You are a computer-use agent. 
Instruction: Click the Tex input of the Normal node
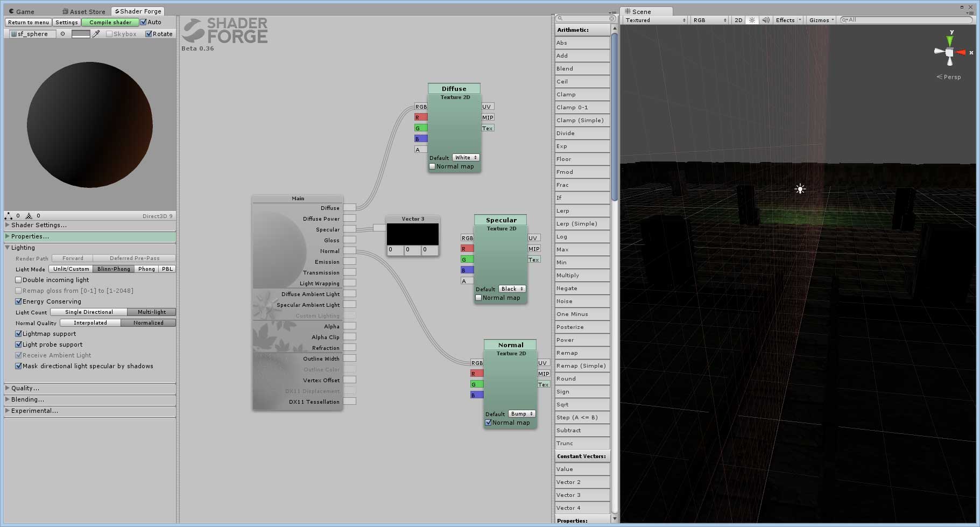(543, 384)
